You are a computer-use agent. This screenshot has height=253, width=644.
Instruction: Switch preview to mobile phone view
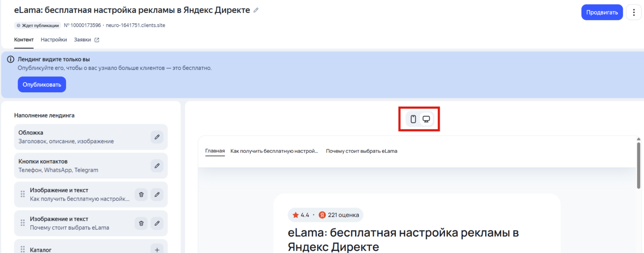click(x=413, y=119)
